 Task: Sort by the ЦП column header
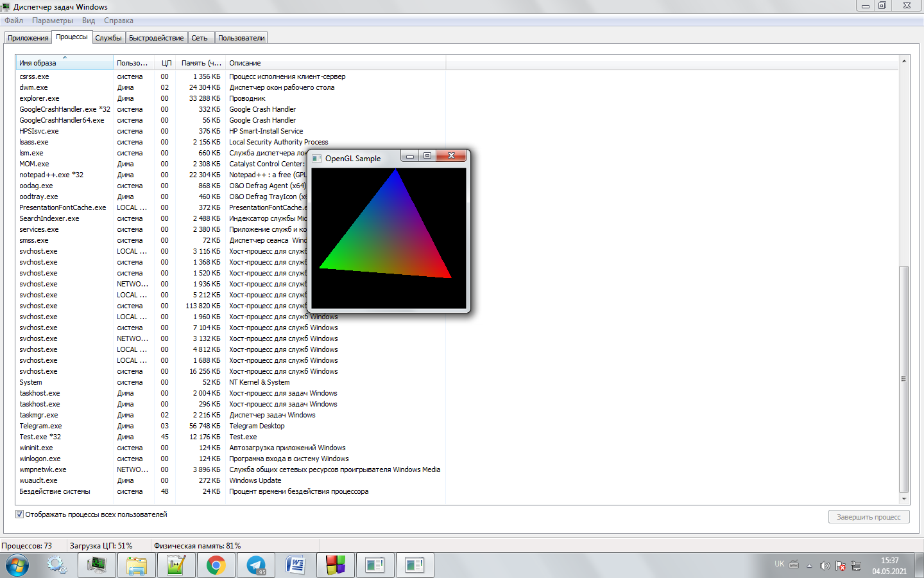(166, 63)
